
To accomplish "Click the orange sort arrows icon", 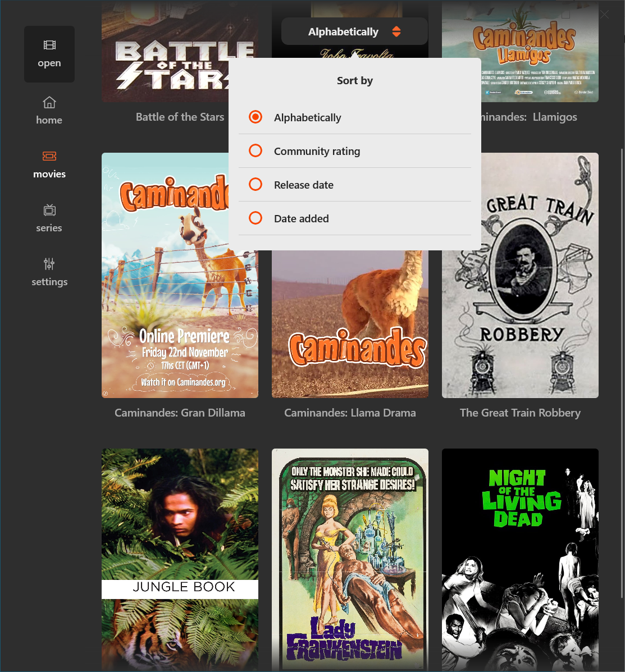I will click(x=396, y=31).
